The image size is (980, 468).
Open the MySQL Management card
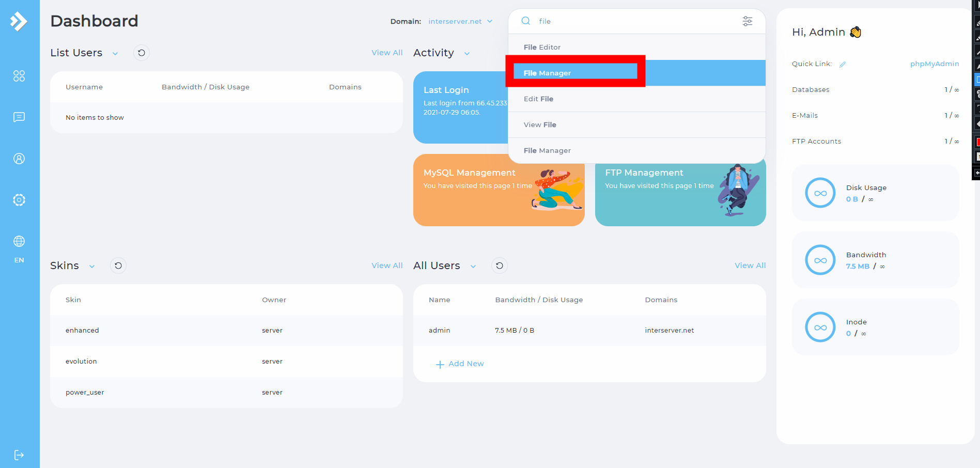coord(499,190)
